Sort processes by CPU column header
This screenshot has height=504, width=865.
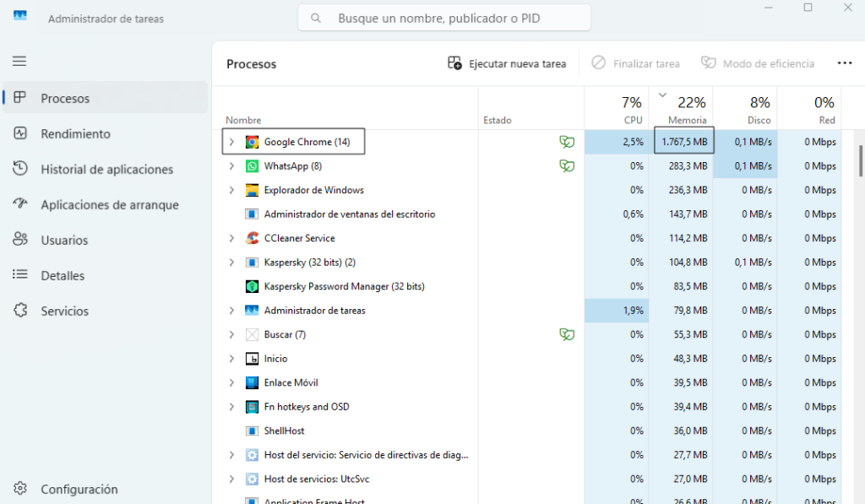tap(617, 108)
